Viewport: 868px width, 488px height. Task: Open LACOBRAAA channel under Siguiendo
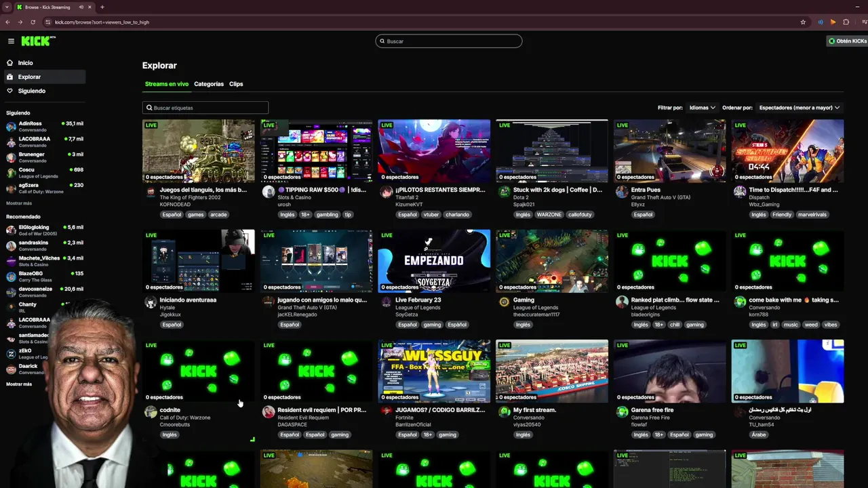(x=45, y=142)
